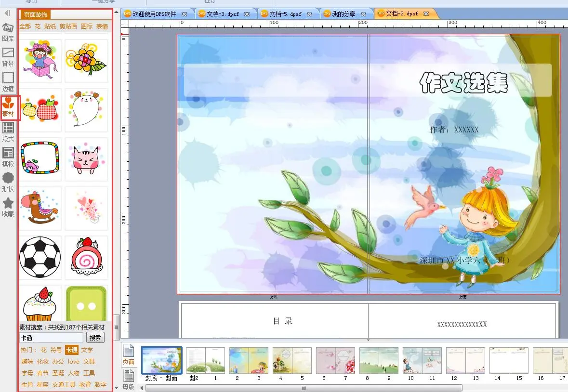Viewport: 568px width, 392px height.
Task: Open the 图库 gallery panel icon
Action: (x=8, y=31)
